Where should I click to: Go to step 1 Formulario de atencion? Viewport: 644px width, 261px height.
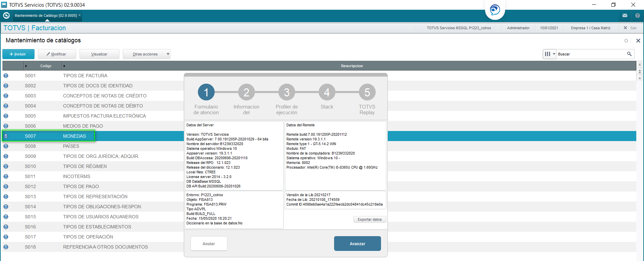206,92
